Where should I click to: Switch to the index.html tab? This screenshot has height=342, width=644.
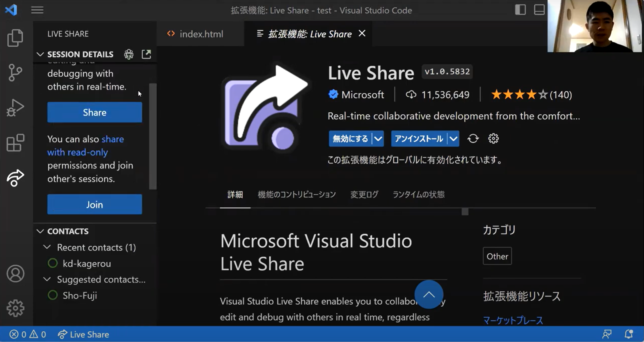201,34
